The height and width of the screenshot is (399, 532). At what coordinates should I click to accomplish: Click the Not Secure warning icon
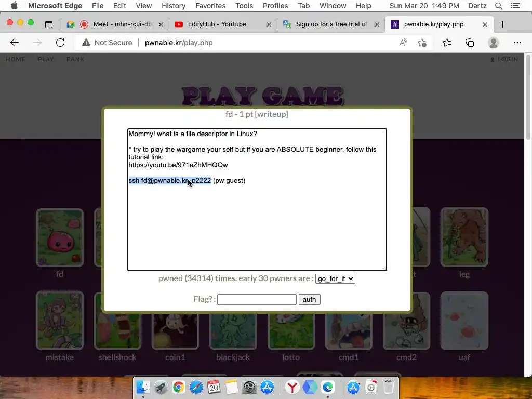point(86,43)
